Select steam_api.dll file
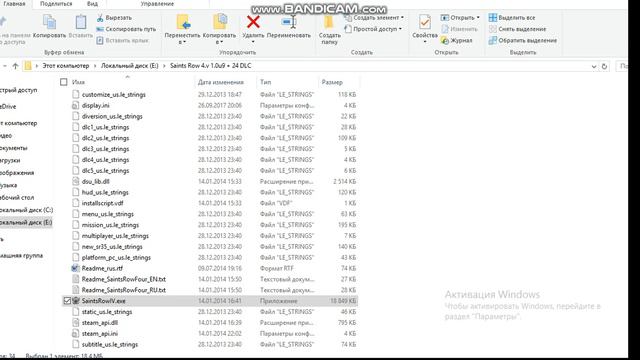640x360 pixels. (x=100, y=323)
